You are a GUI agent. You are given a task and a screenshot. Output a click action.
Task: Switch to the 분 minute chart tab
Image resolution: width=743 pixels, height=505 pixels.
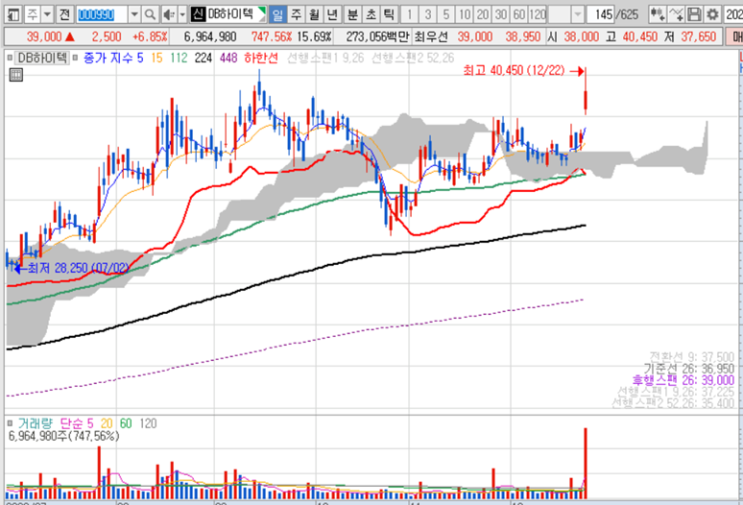pos(352,15)
